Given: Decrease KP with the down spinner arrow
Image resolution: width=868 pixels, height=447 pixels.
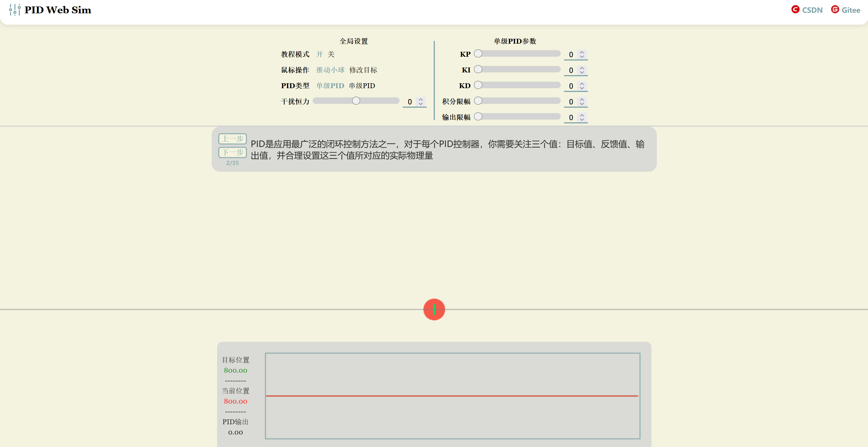Looking at the screenshot, I should [x=582, y=57].
